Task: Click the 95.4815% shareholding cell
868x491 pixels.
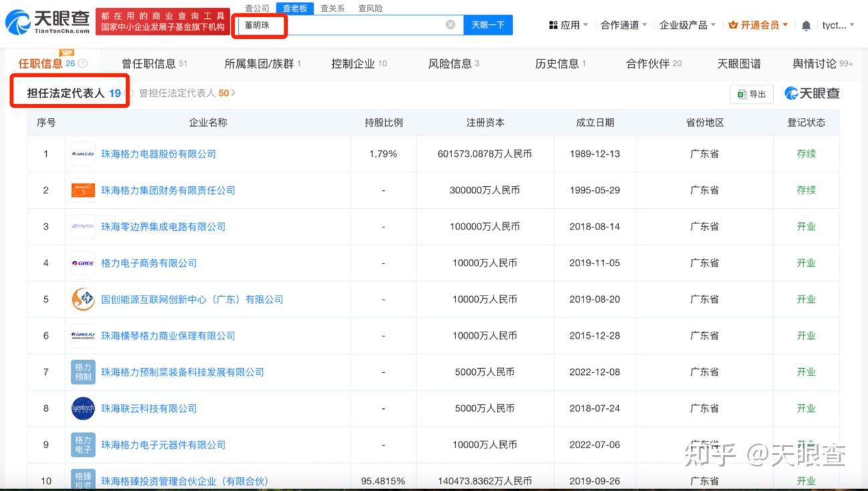Action: (383, 481)
